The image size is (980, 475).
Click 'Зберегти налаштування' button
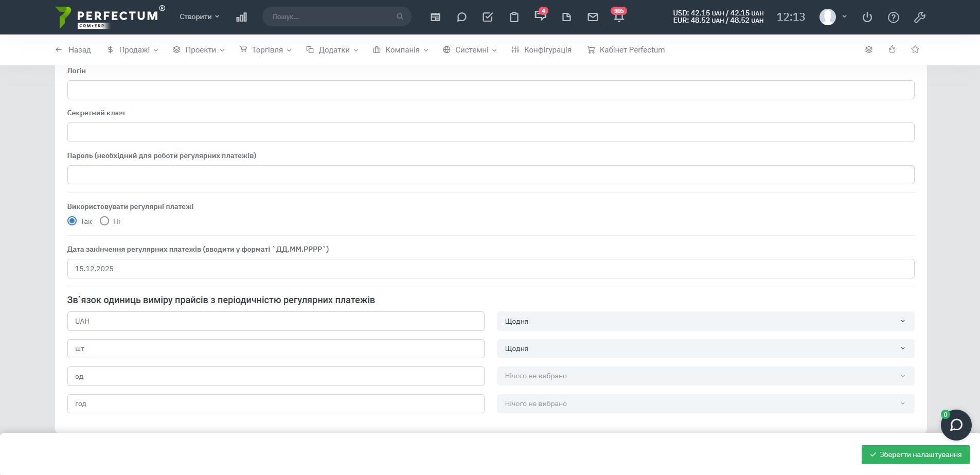pos(915,454)
